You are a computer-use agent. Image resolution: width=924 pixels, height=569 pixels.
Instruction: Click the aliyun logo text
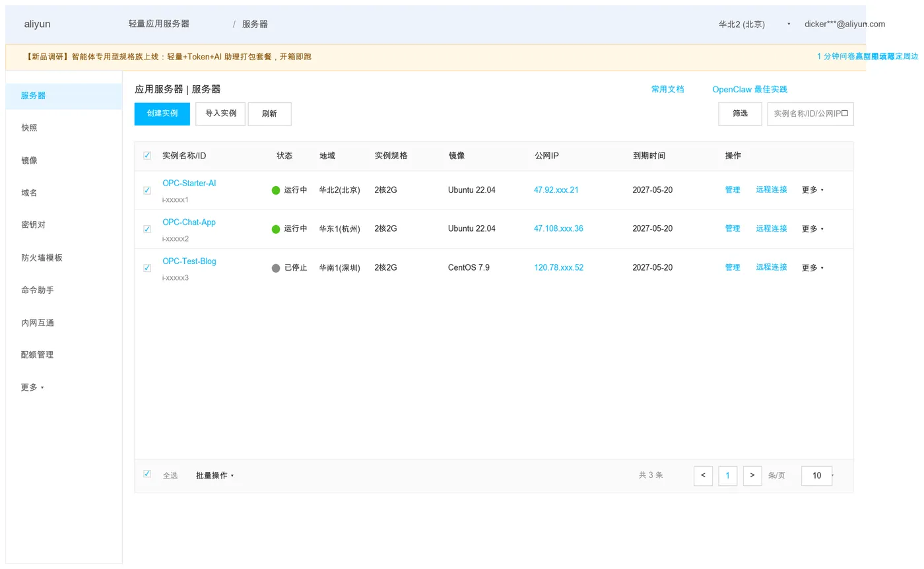pyautogui.click(x=37, y=24)
